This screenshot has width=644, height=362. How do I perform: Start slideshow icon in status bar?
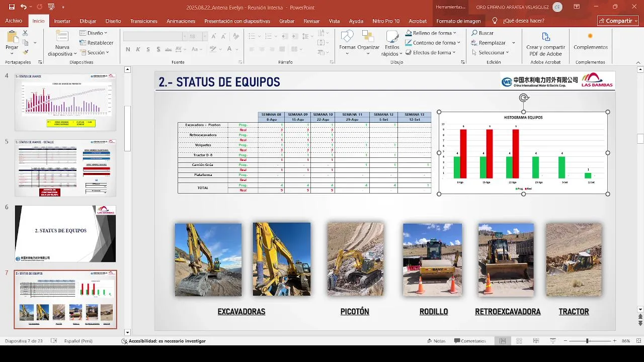[x=552, y=341]
